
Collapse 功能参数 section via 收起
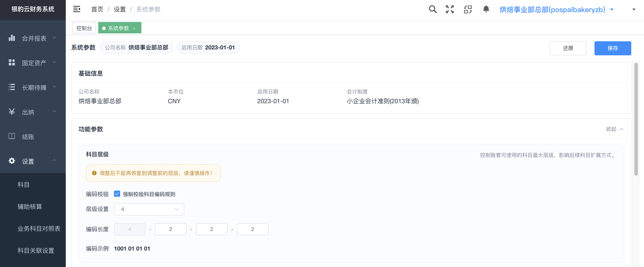click(x=614, y=129)
